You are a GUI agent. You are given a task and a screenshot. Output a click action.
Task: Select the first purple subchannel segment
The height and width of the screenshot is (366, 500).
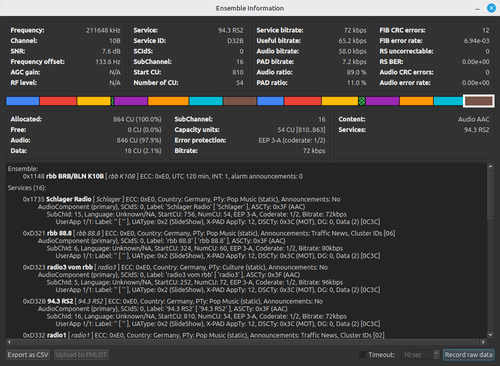pos(131,101)
